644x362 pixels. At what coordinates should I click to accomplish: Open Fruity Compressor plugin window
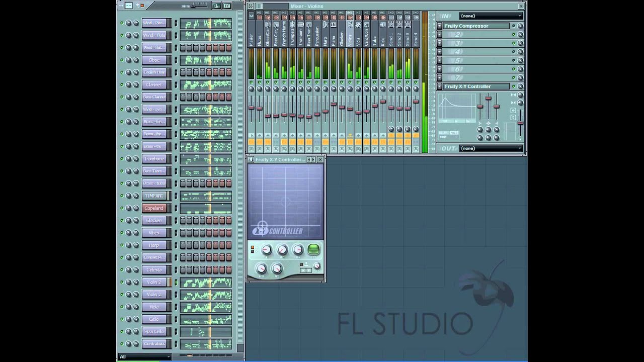476,26
